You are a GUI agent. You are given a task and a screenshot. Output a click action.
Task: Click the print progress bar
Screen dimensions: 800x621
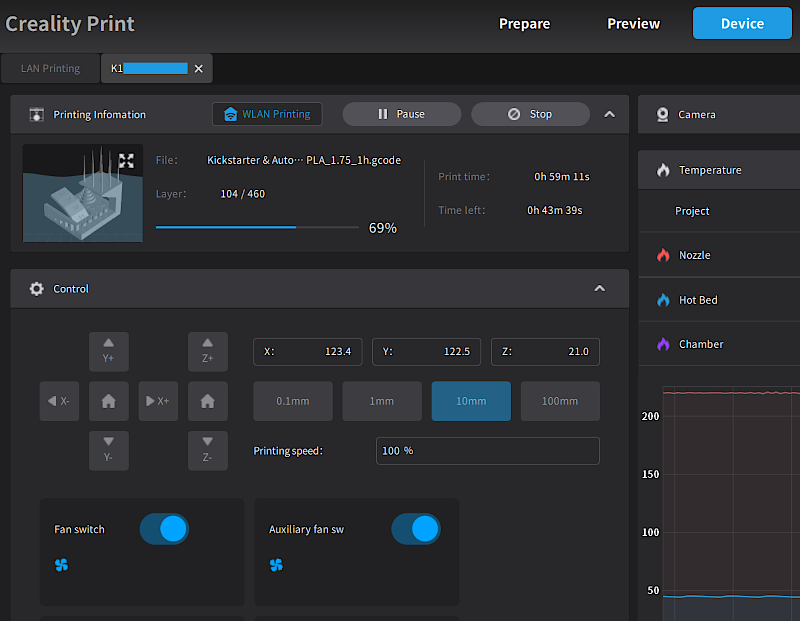point(257,227)
